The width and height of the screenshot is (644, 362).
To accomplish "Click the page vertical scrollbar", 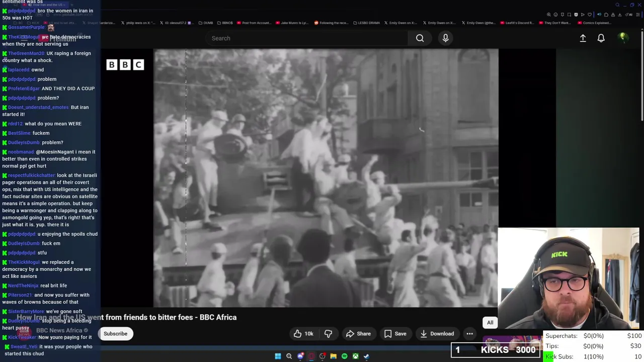I will [641, 75].
